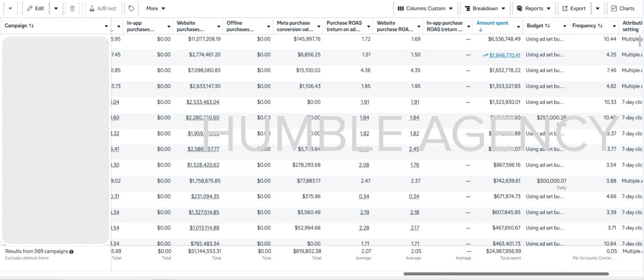The image size is (644, 280).
Task: Click the tag label icon button
Action: pyautogui.click(x=131, y=8)
